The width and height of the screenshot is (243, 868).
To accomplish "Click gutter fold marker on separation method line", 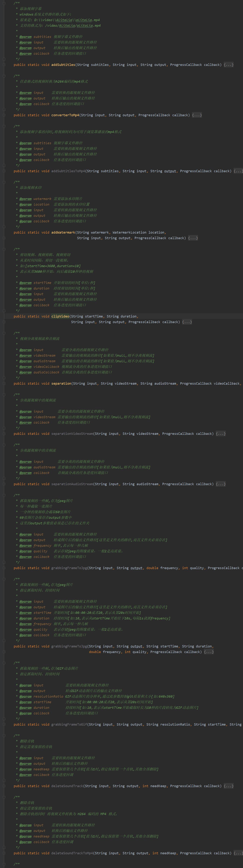I will (4, 383).
